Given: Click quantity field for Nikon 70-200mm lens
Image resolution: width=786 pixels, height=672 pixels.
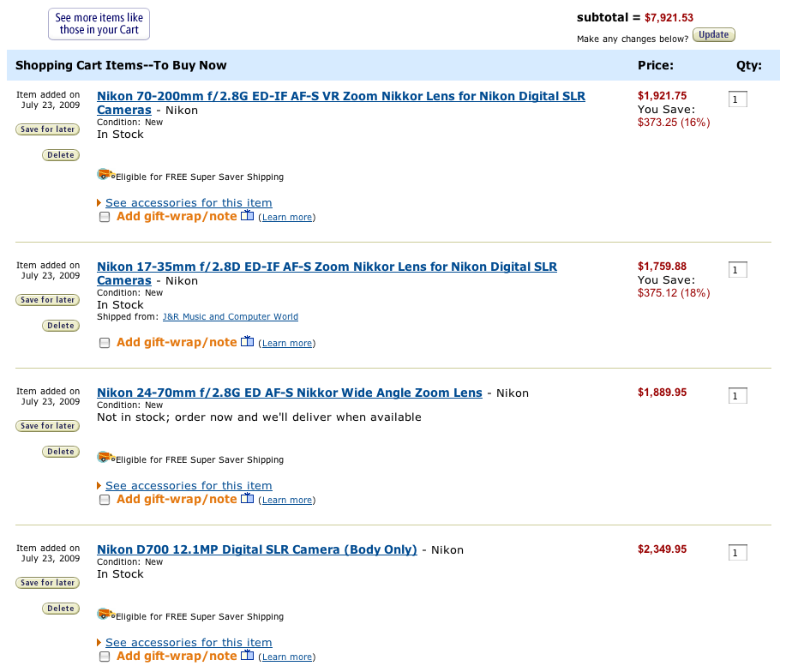Looking at the screenshot, I should (737, 99).
